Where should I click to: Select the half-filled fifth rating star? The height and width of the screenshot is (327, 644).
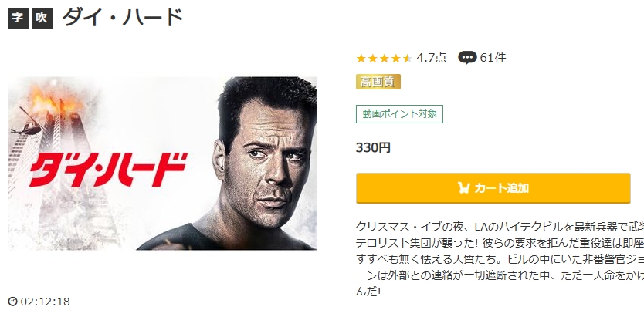pos(407,58)
